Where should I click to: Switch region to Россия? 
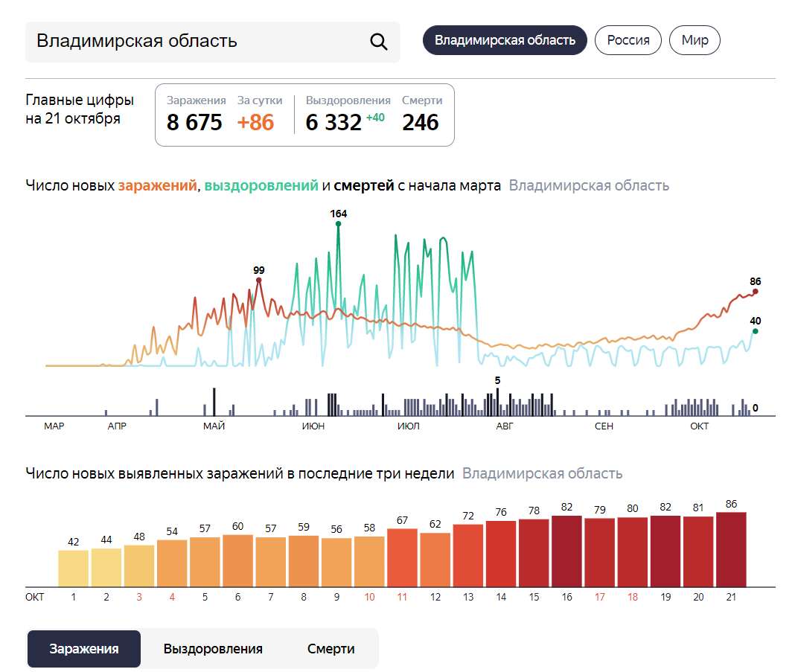pos(628,40)
